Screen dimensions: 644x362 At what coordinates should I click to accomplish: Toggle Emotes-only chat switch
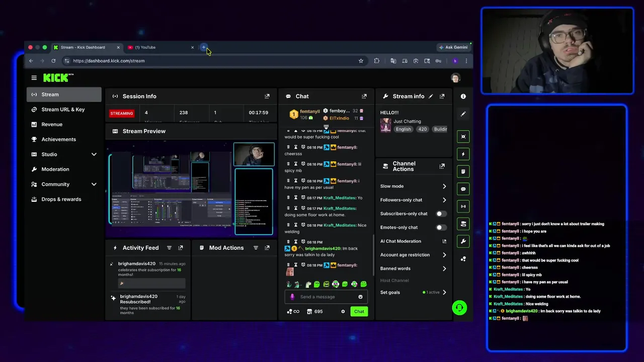click(x=441, y=227)
